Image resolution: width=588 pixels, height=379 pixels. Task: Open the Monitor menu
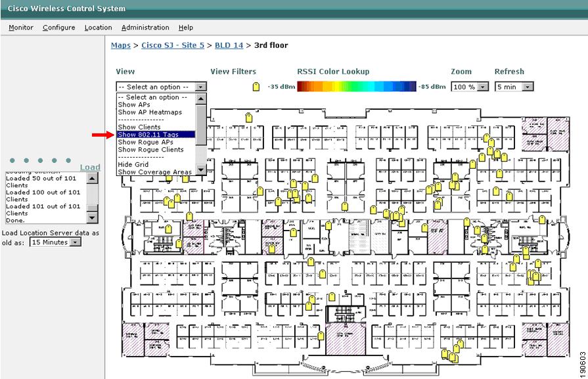21,28
